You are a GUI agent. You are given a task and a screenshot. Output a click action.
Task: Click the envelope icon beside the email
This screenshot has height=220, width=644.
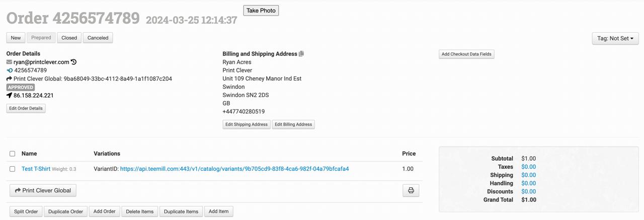9,62
